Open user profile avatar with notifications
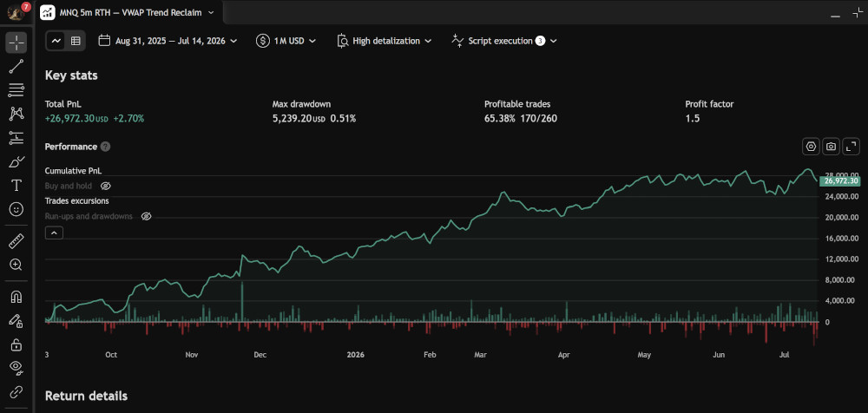 [x=16, y=11]
